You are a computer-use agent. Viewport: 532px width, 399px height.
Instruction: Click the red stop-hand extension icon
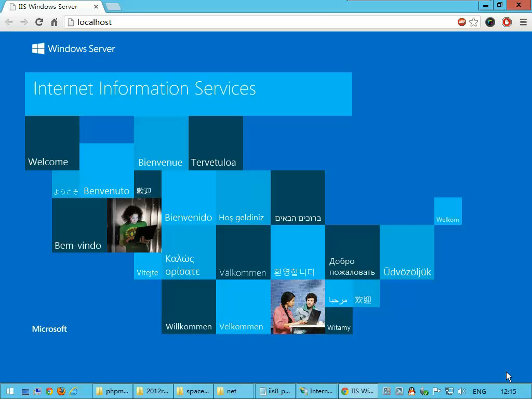[x=507, y=22]
